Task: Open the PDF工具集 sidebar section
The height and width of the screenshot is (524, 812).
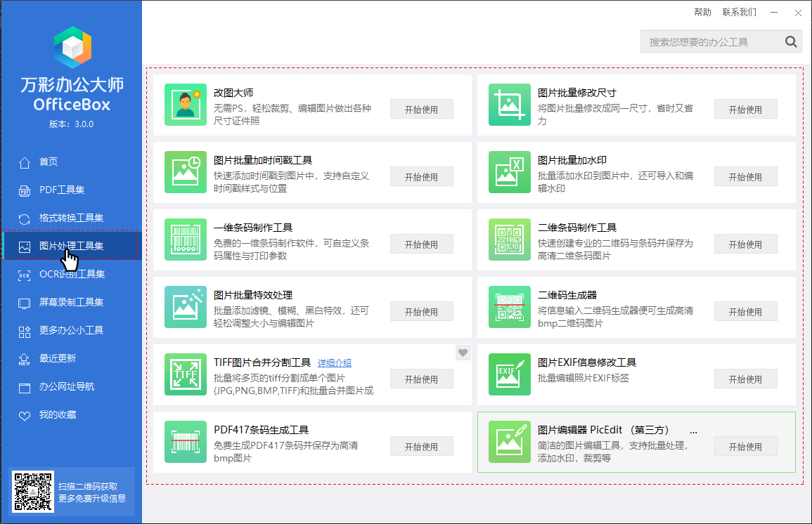Action: [x=62, y=190]
